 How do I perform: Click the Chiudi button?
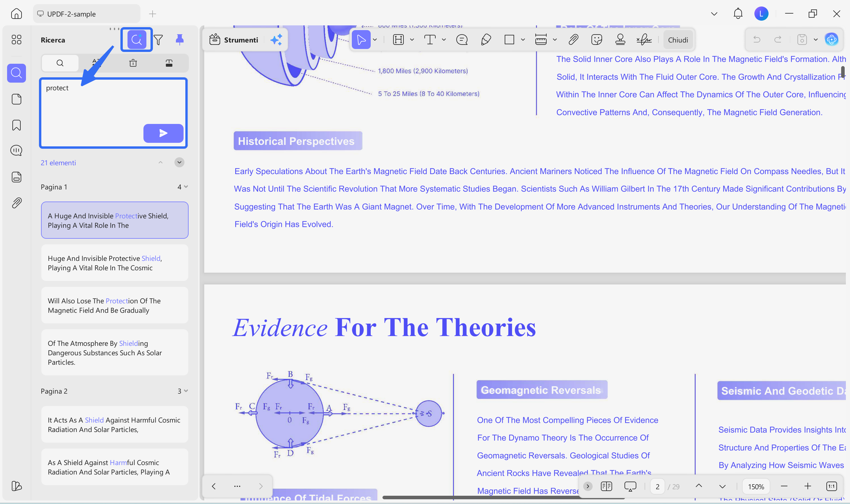point(677,40)
